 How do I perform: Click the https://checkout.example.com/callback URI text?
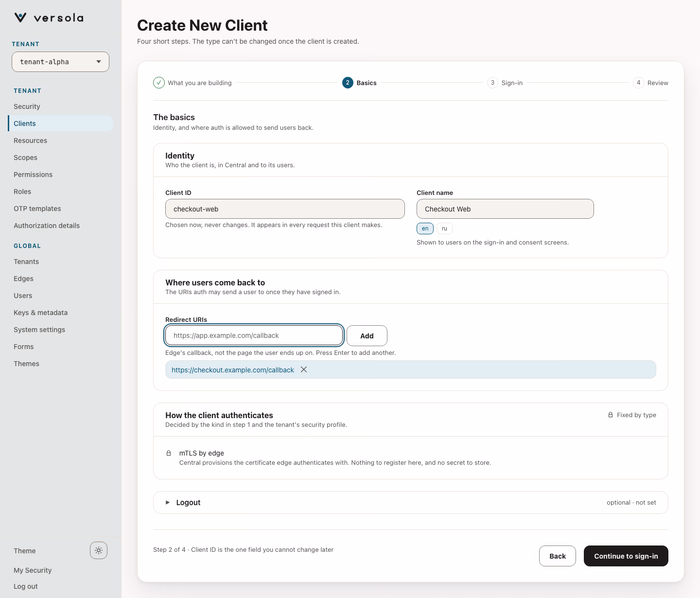point(233,370)
